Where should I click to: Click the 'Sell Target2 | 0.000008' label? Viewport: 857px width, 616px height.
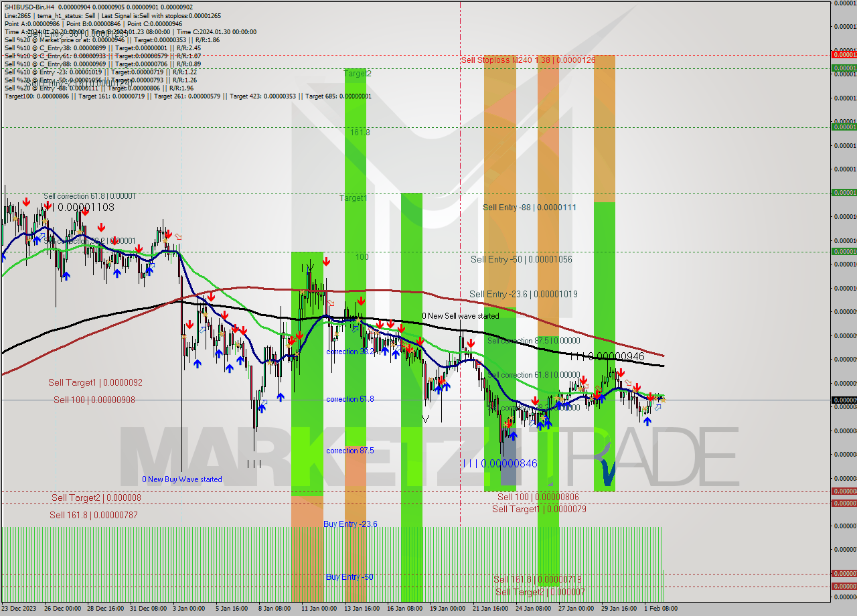tap(96, 497)
